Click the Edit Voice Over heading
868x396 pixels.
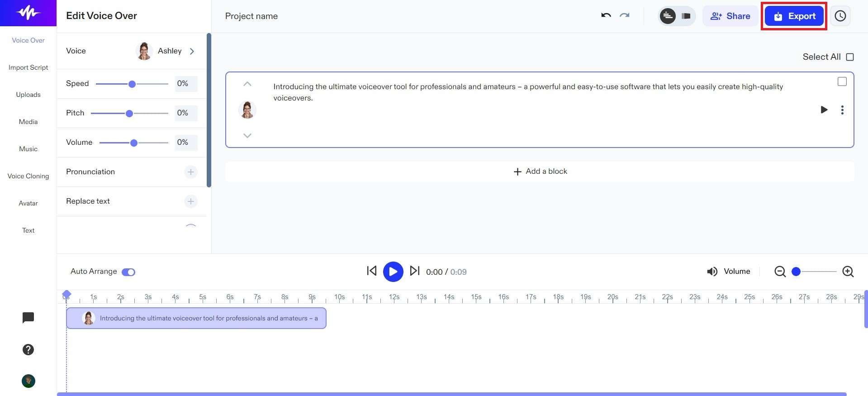point(101,16)
